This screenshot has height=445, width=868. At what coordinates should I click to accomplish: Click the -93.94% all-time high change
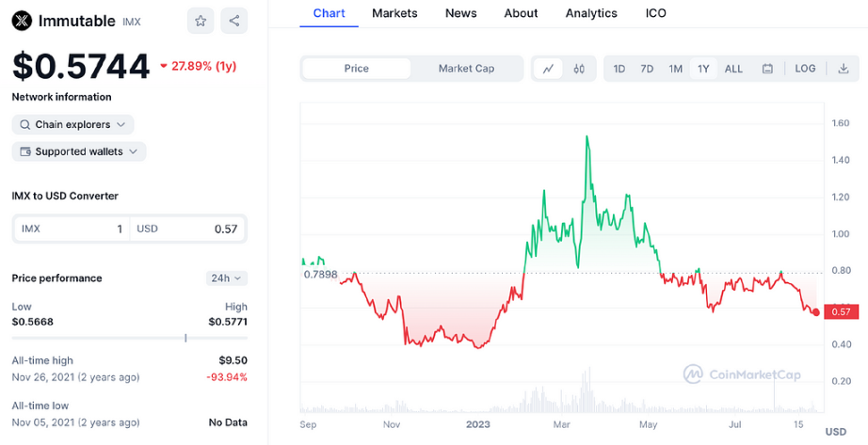tap(226, 377)
